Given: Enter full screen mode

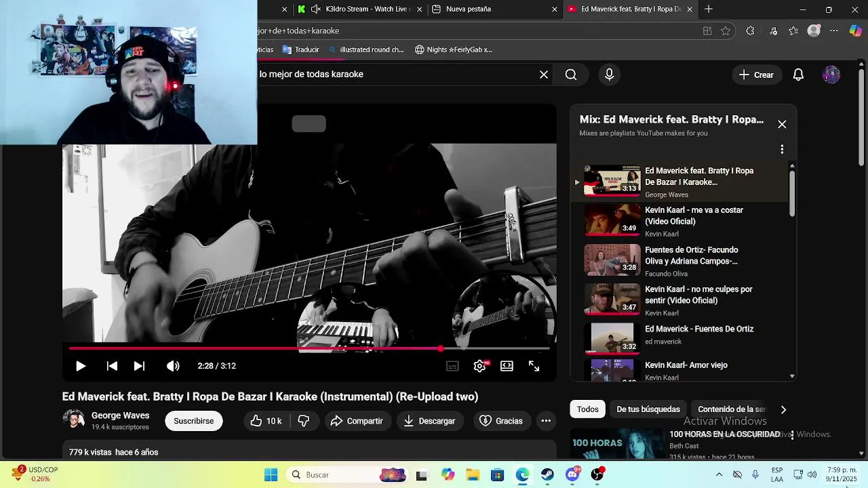Looking at the screenshot, I should (x=534, y=366).
